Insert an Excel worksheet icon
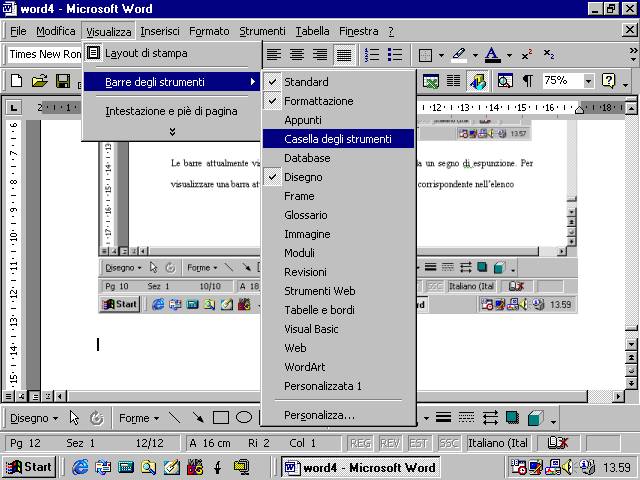This screenshot has width=640, height=480. 431,81
